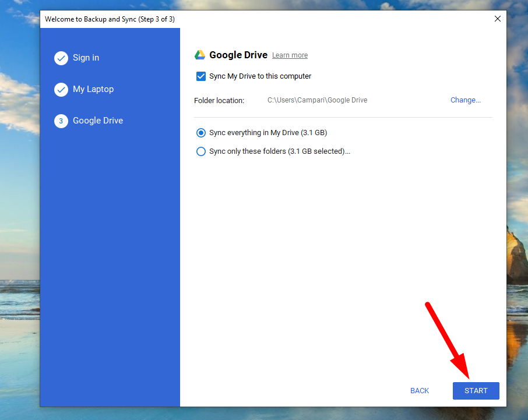The height and width of the screenshot is (420, 528).
Task: Click the Folder location label
Action: pos(219,100)
